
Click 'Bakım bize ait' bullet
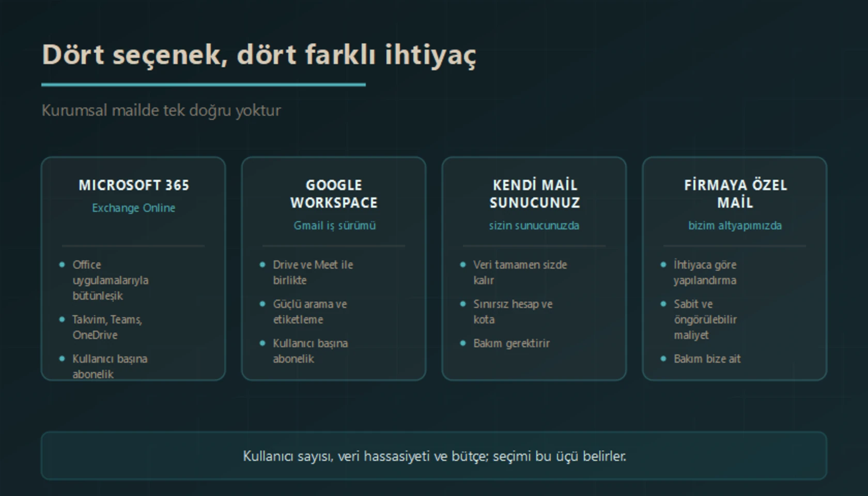(707, 359)
